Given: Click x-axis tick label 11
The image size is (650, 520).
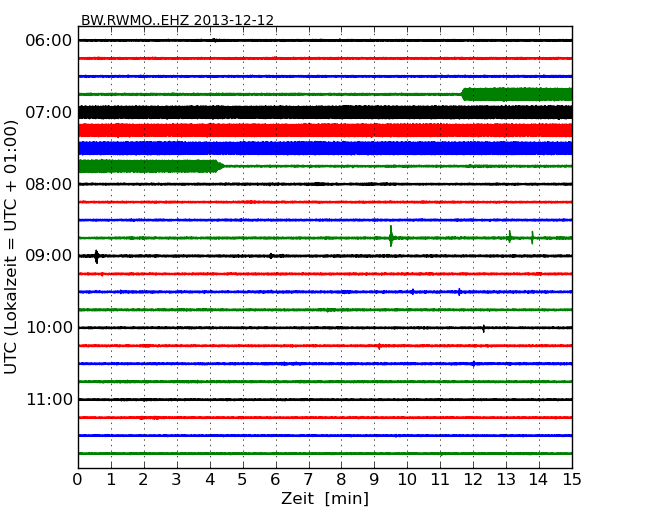Looking at the screenshot, I should [x=440, y=480].
